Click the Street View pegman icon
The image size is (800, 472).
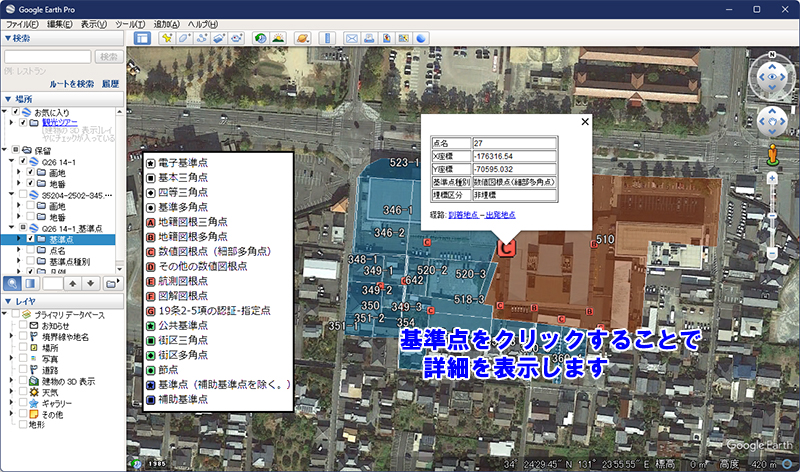(772, 155)
